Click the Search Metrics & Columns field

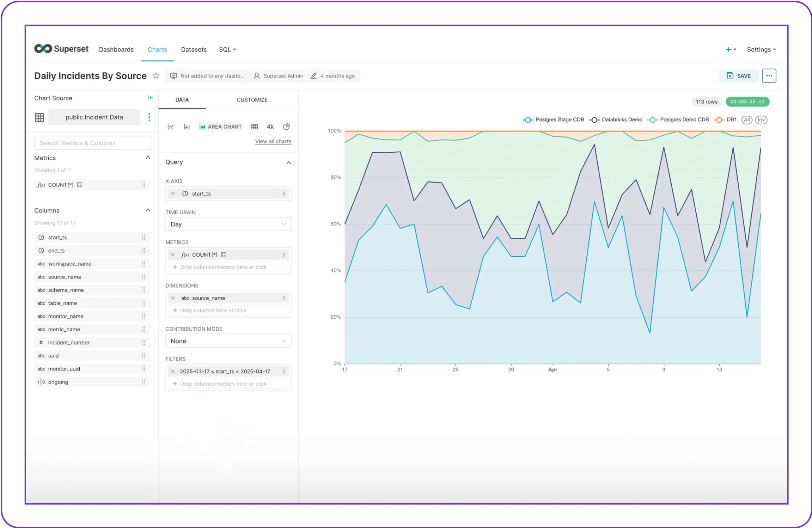(x=92, y=142)
